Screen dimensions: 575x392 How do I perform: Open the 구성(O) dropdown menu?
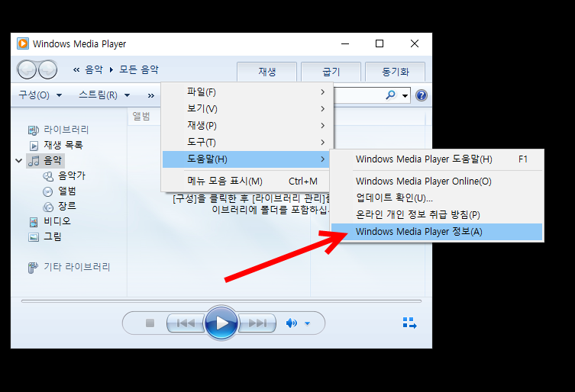[40, 95]
